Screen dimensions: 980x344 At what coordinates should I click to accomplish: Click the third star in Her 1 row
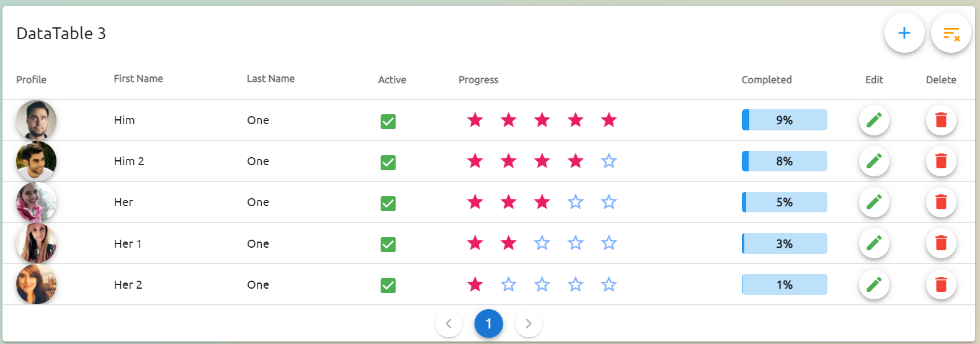(542, 243)
